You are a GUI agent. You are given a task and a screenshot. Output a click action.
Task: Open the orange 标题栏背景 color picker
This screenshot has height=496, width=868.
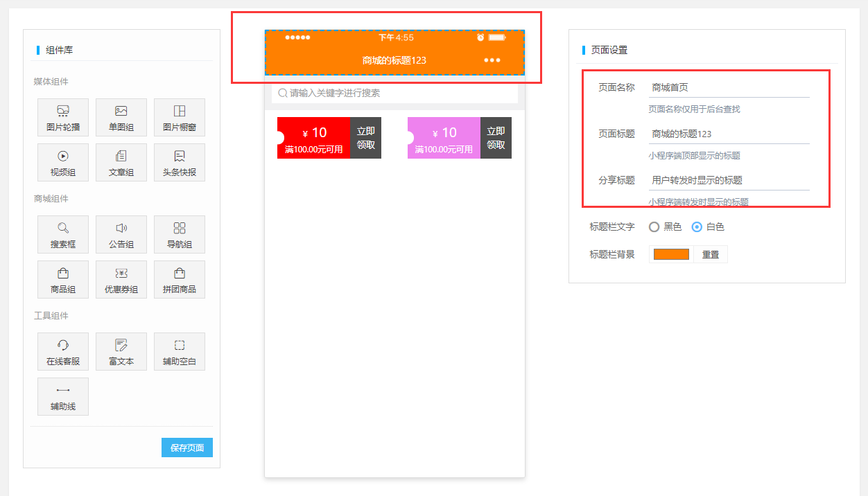(671, 254)
